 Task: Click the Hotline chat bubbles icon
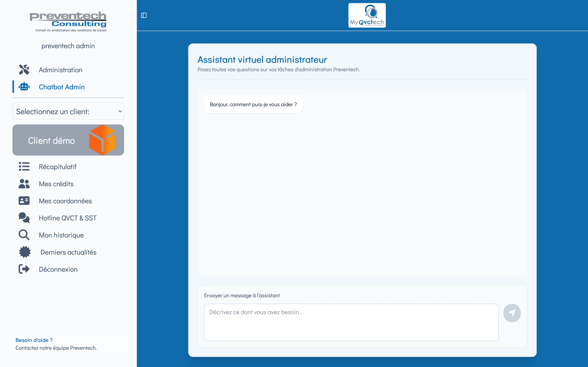click(x=24, y=218)
